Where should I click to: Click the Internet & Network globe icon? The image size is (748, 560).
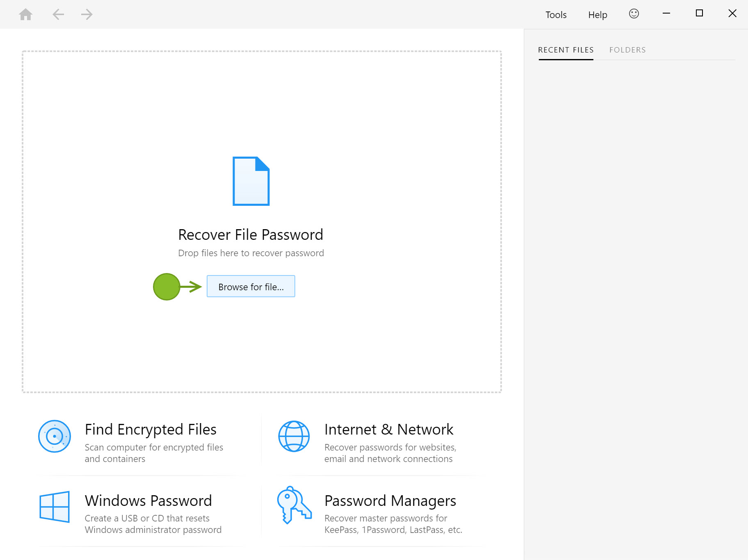coord(294,436)
